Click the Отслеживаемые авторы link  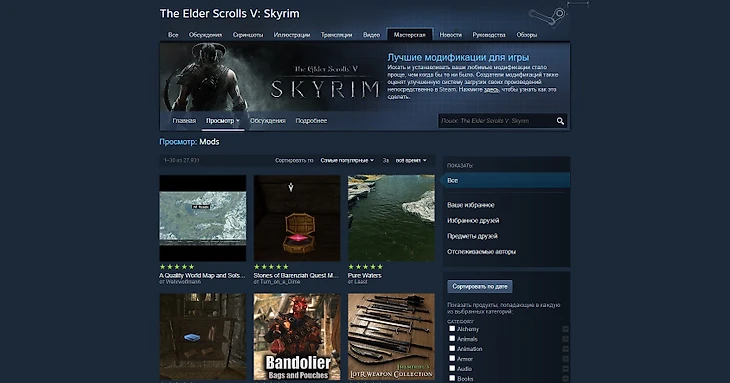click(x=481, y=252)
